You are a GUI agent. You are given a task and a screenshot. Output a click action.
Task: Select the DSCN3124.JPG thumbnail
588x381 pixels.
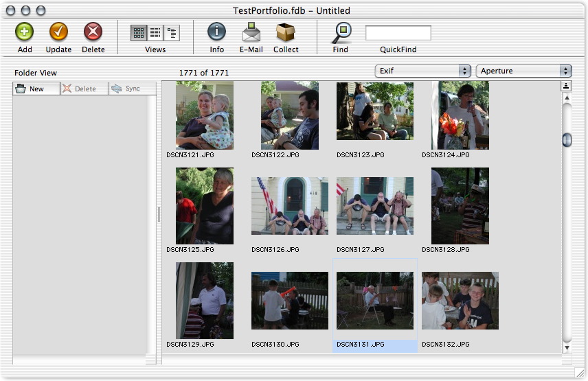tap(460, 115)
